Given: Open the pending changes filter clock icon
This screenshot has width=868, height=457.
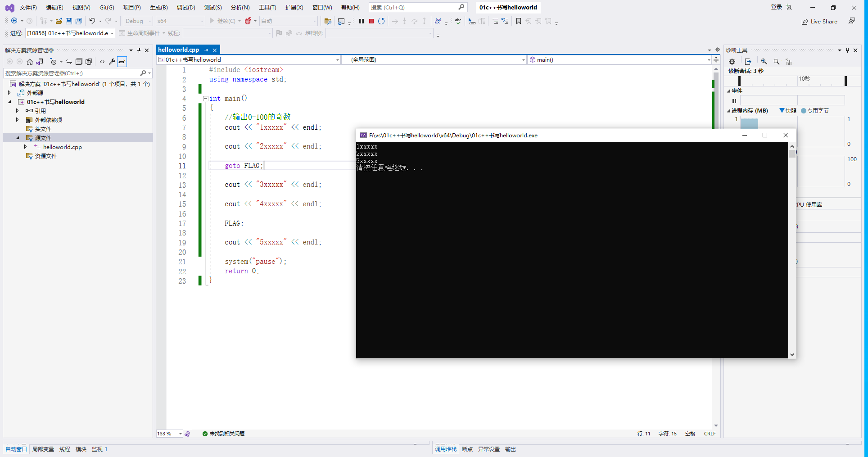Looking at the screenshot, I should pos(53,62).
